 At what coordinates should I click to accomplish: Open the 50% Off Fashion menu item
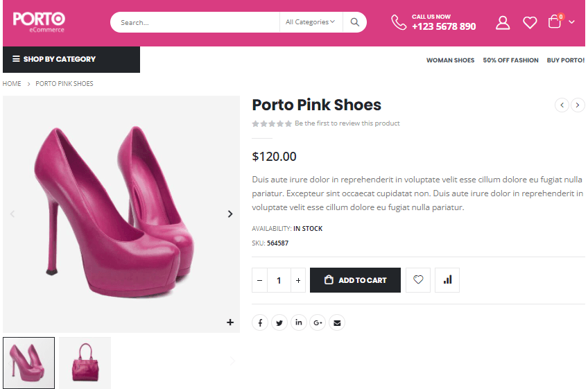(x=510, y=60)
